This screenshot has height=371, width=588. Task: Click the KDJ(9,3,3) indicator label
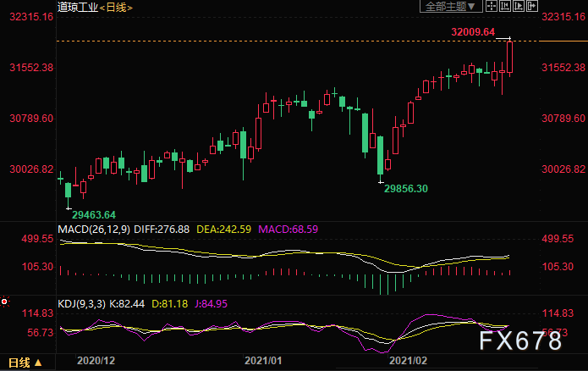[81, 304]
